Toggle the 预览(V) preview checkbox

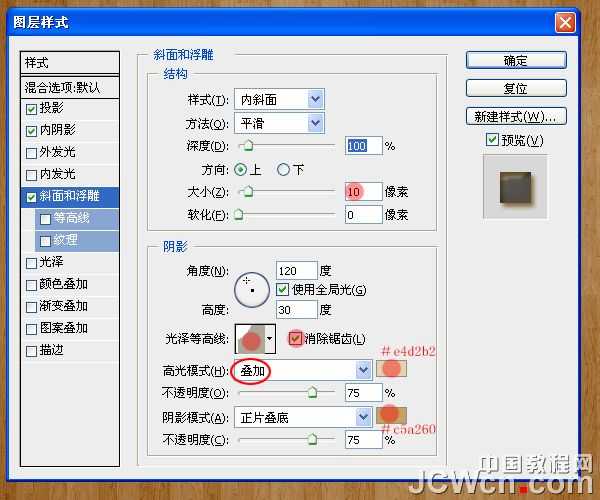pyautogui.click(x=492, y=140)
